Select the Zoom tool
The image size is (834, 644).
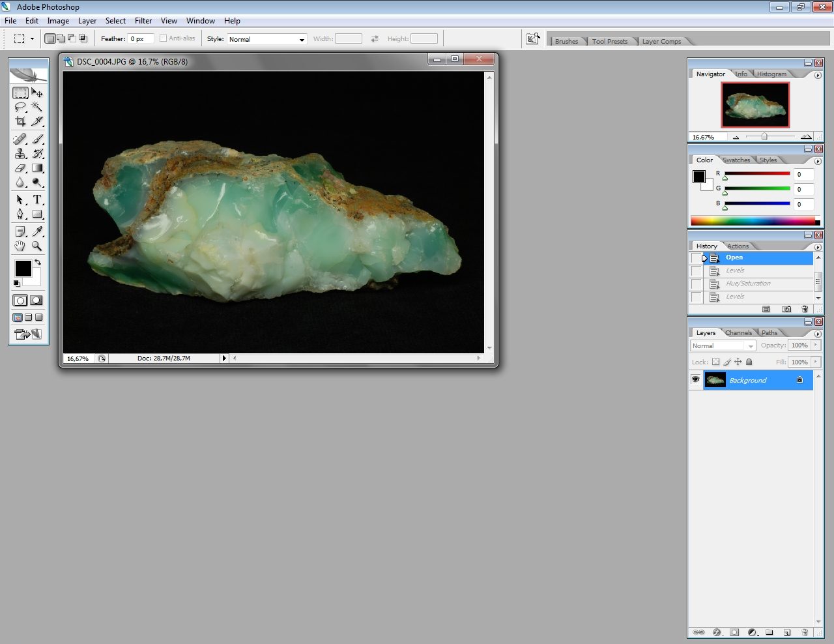tap(37, 246)
